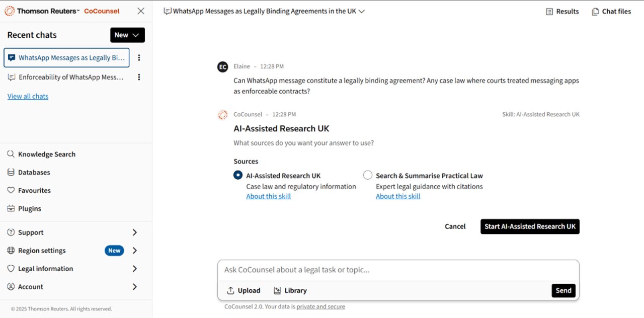This screenshot has height=318, width=644.
Task: Open options menu for the WhatsApp Messages chat
Action: (x=139, y=57)
